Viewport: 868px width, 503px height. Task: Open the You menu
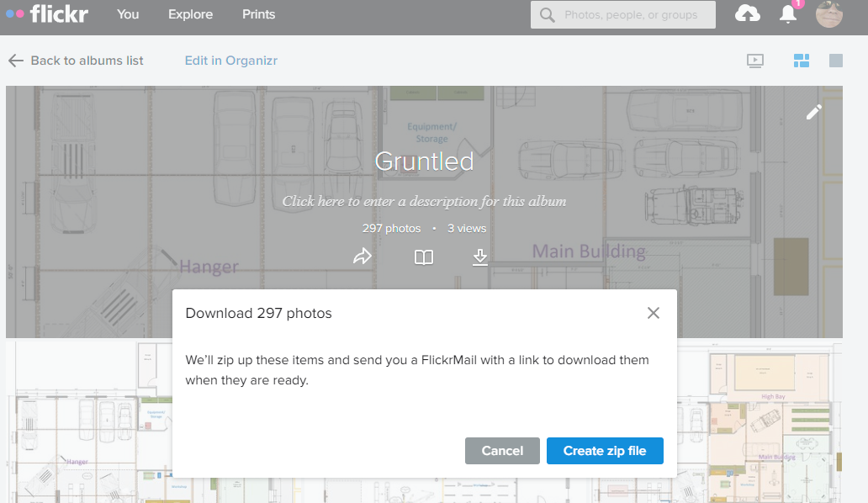tap(128, 14)
